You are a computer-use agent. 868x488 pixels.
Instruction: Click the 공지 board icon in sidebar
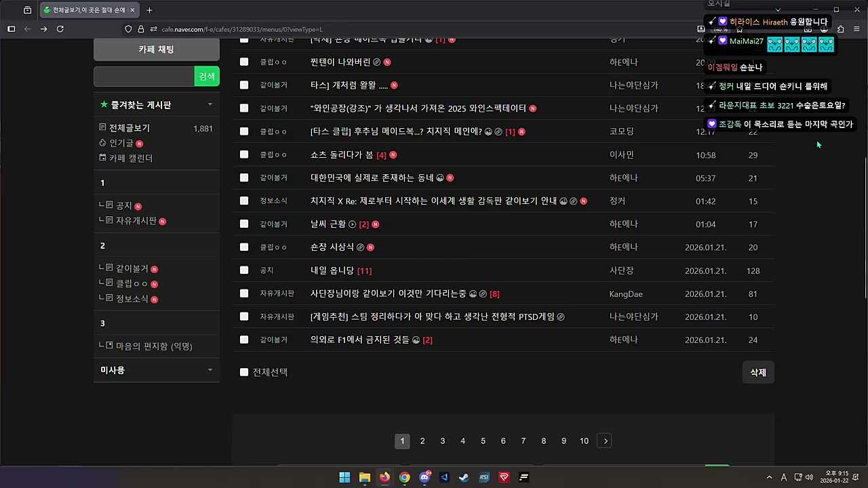click(109, 205)
